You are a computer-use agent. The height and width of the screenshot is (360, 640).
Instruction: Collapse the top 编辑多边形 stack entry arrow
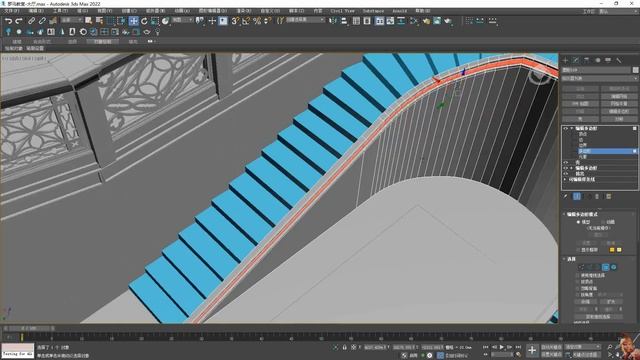[571, 128]
